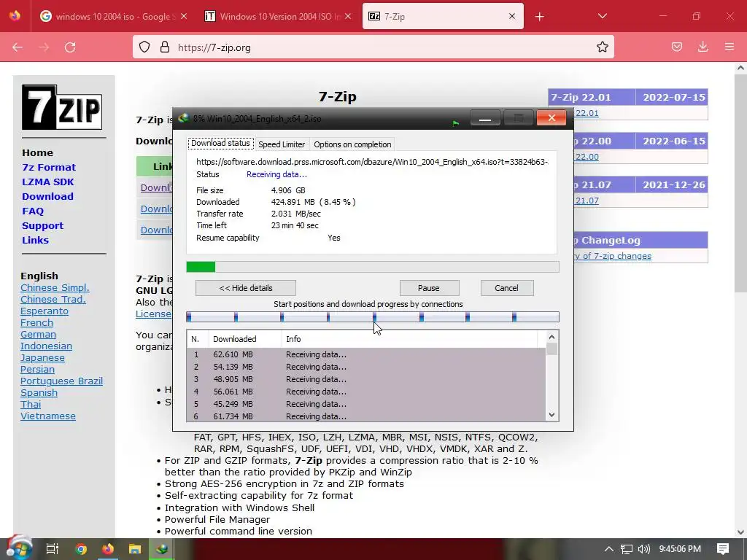Screen dimensions: 747x560
Task: Reload the 7-zip.org page
Action: pos(70,47)
